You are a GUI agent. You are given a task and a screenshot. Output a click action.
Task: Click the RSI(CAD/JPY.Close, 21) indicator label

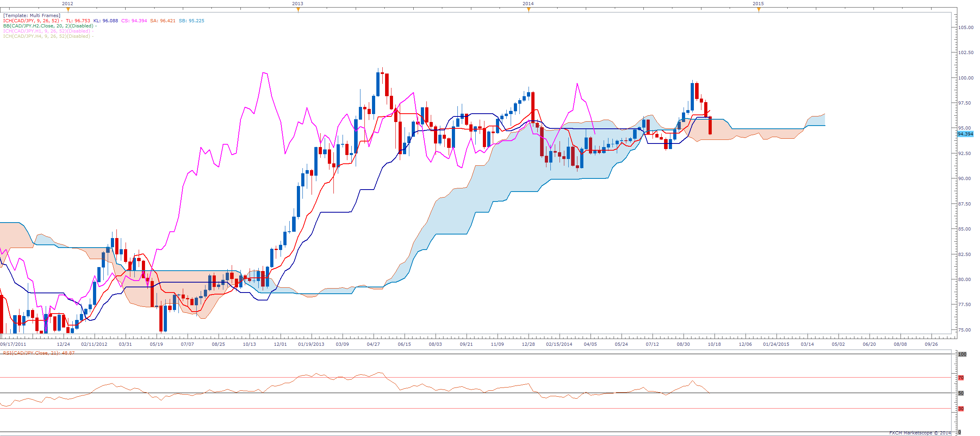click(x=39, y=353)
